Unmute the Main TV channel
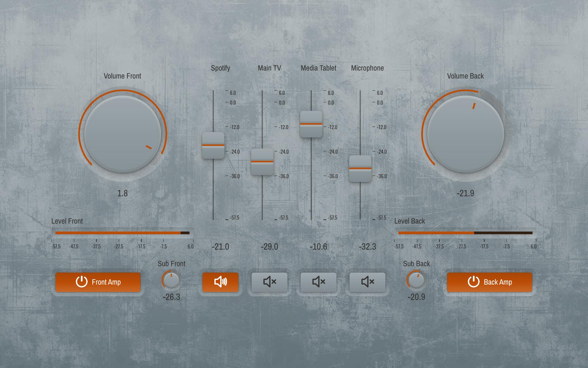 (x=269, y=282)
